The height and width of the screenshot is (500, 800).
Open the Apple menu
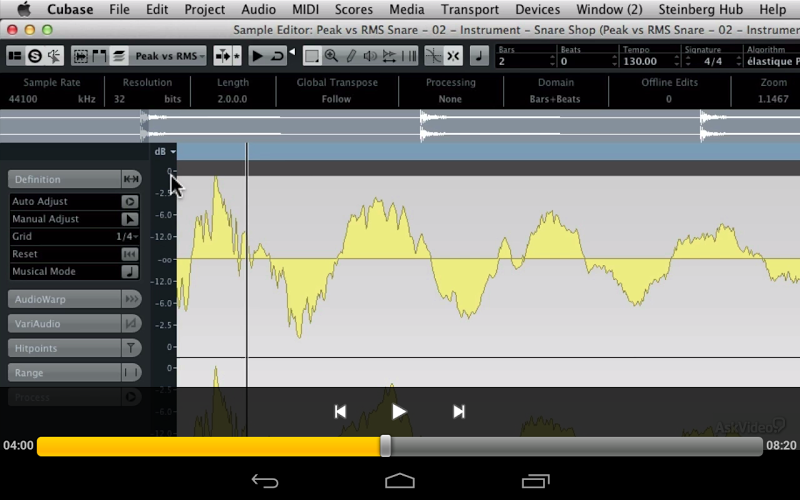point(23,9)
